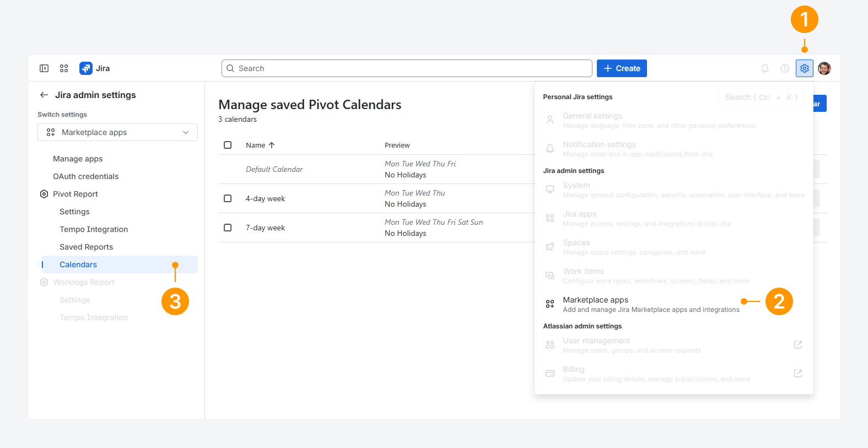Click the Manage saved Pivot Calendars heading

(310, 105)
